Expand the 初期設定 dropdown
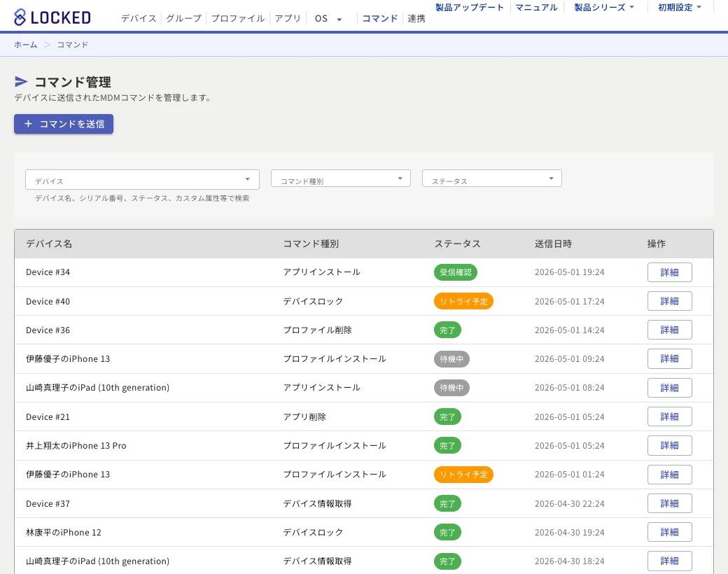 (680, 8)
